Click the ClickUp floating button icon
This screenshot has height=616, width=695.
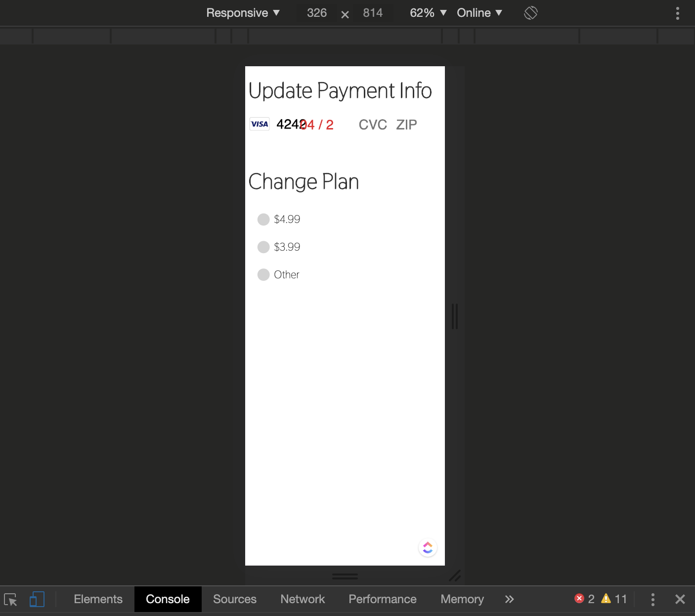[x=428, y=548]
